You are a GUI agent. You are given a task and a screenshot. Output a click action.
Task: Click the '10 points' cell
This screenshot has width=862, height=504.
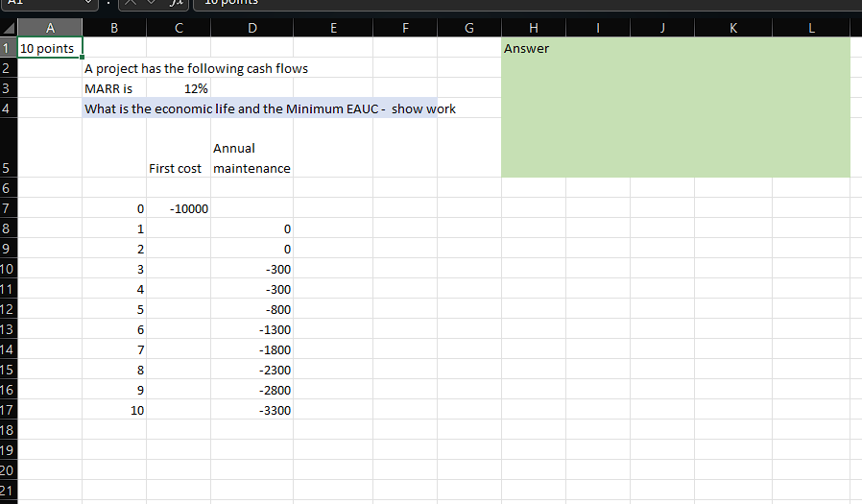tap(50, 48)
